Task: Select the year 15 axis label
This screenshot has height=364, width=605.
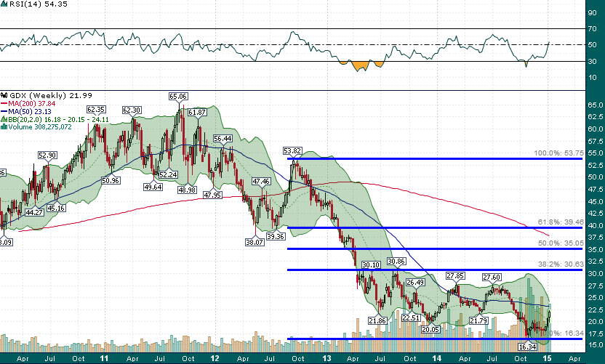Action: [x=548, y=358]
